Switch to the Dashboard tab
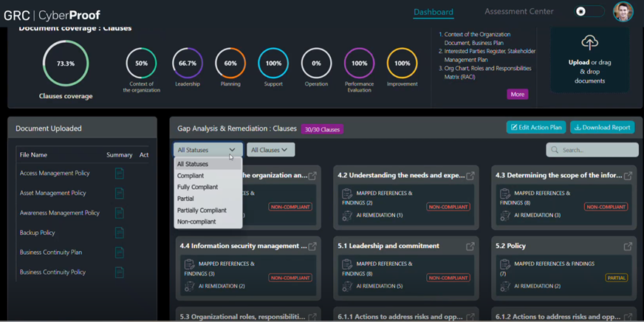This screenshot has height=322, width=644. (434, 12)
